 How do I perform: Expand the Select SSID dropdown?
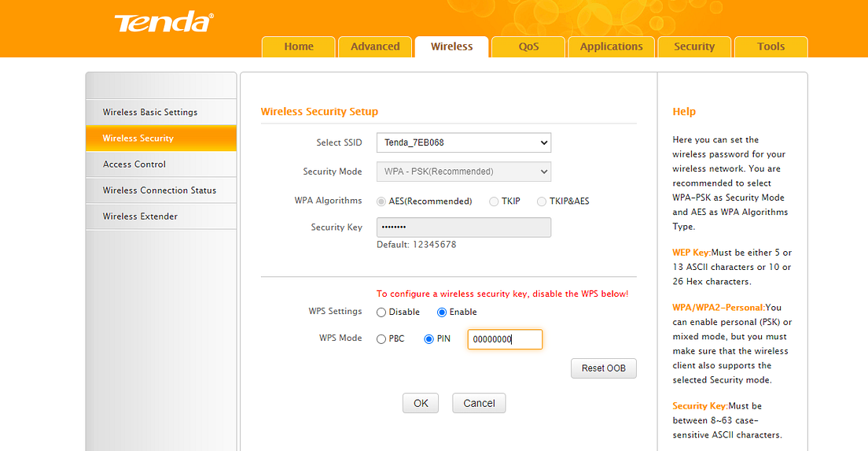click(464, 142)
